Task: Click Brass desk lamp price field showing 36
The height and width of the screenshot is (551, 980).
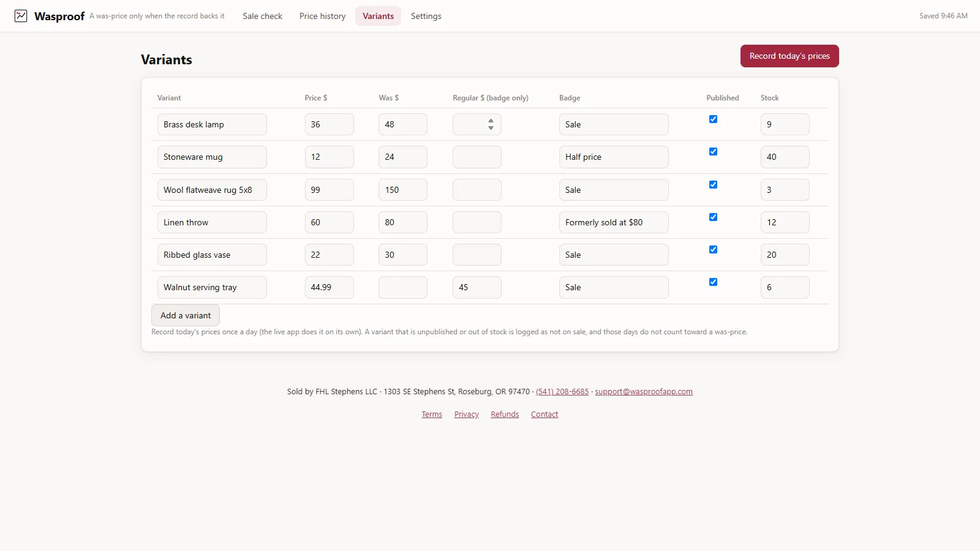Action: pyautogui.click(x=330, y=124)
